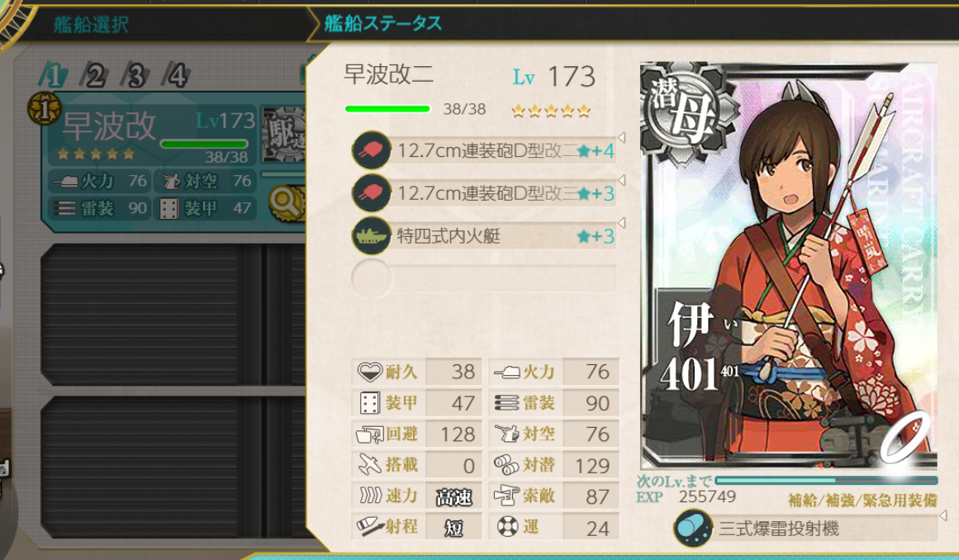Expand arrow beside 12.7cm連装砲D型改二
Screen dimensions: 959x560
click(621, 137)
